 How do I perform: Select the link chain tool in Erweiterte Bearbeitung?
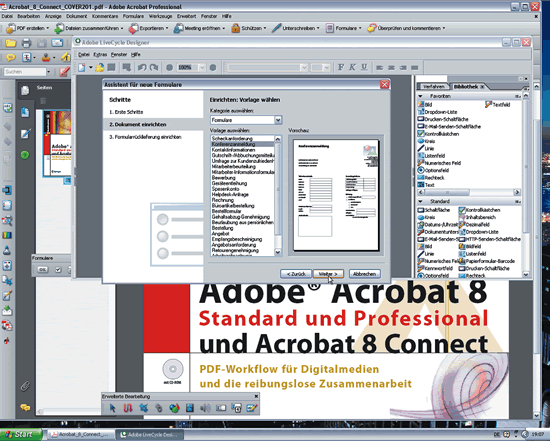coord(159,408)
